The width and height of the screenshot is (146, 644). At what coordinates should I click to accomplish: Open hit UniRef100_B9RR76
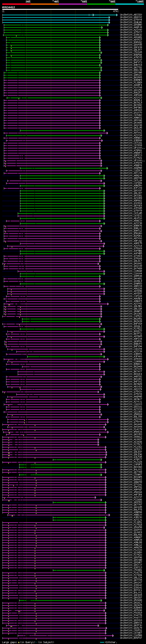pyautogui.click(x=131, y=226)
